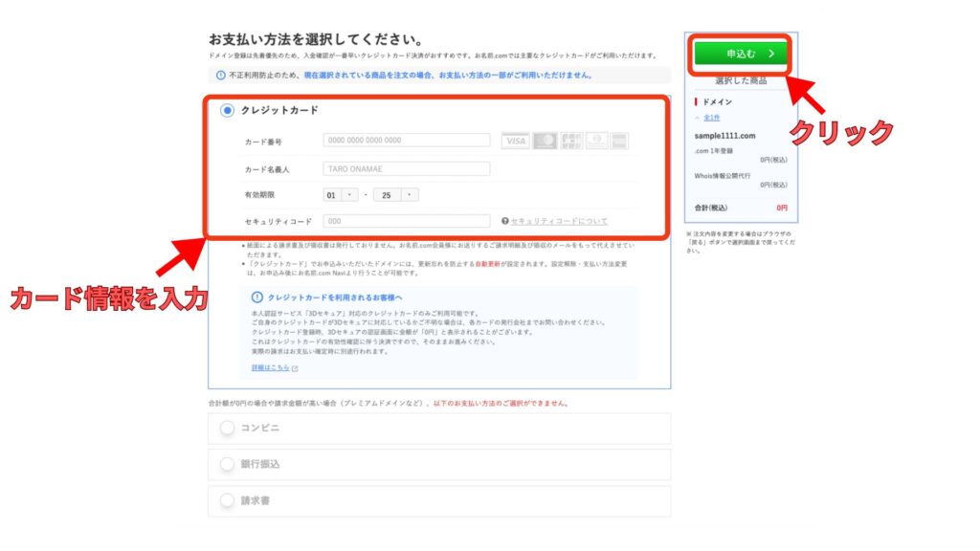Click the JCB card logo

(x=571, y=142)
